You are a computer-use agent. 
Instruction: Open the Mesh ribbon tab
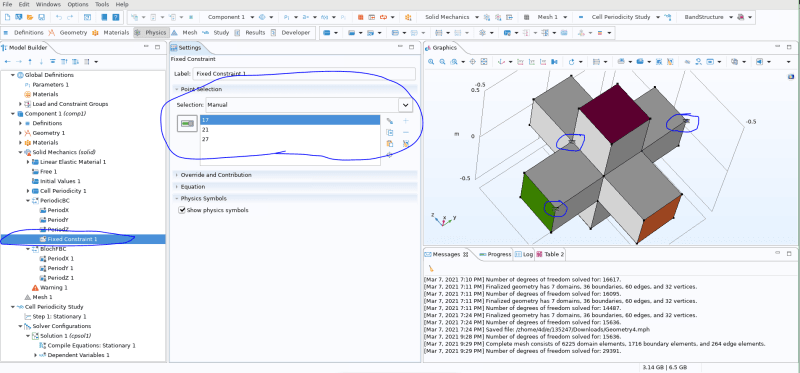(x=184, y=33)
